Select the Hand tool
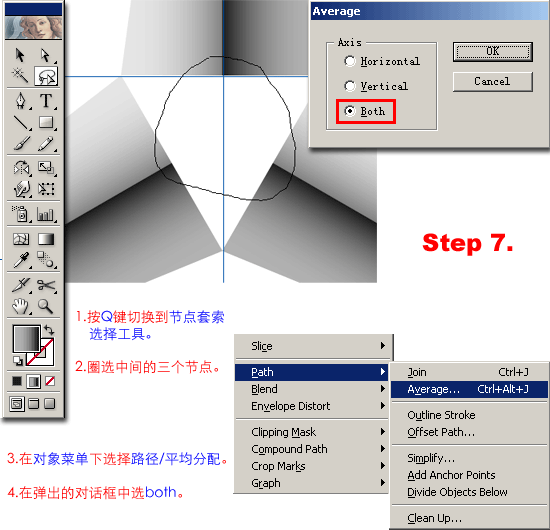This screenshot has width=550, height=530. click(x=21, y=306)
